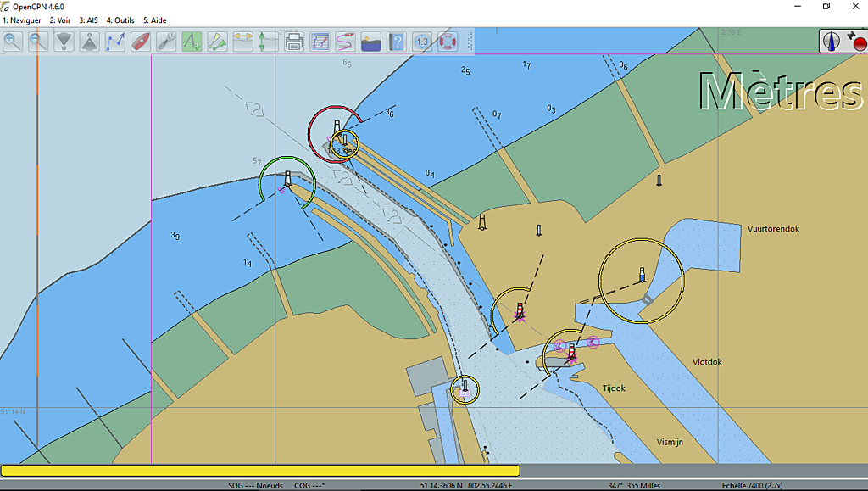Viewport: 868px width, 491px height.
Task: Toggle currents display icon
Action: click(x=242, y=42)
